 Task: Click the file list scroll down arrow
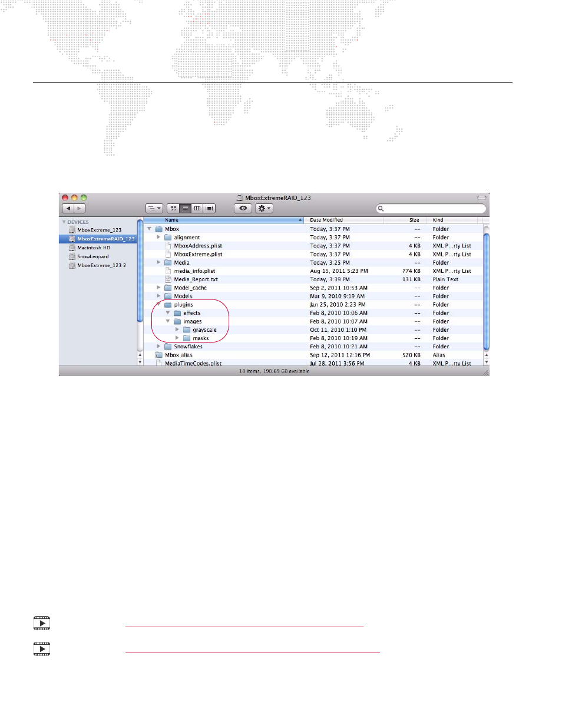[486, 362]
